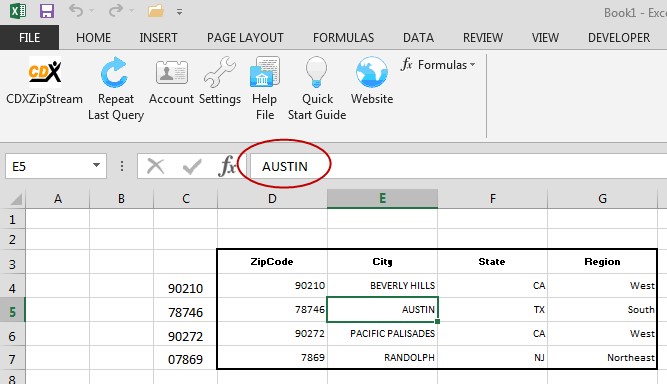
Task: Select row 3 header
Action: click(12, 265)
